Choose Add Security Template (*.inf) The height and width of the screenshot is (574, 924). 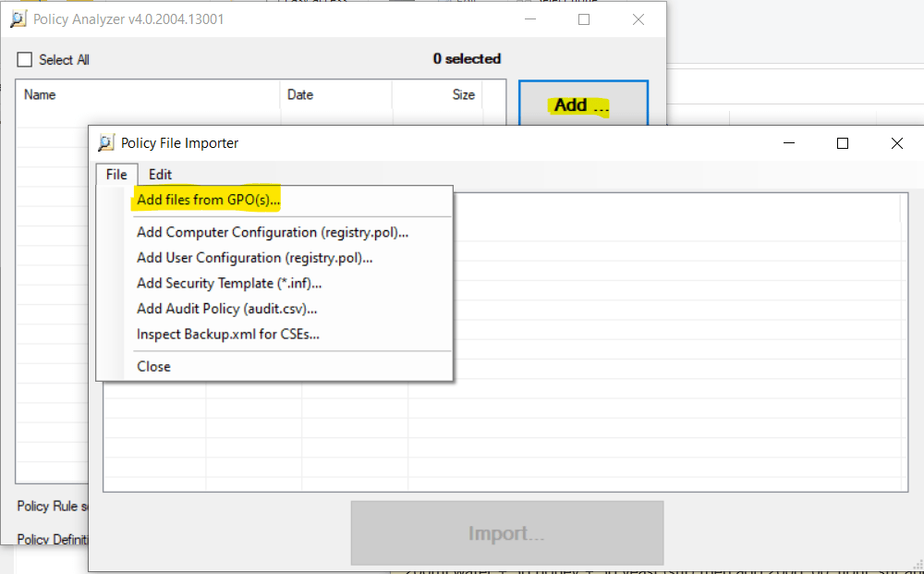coord(229,284)
